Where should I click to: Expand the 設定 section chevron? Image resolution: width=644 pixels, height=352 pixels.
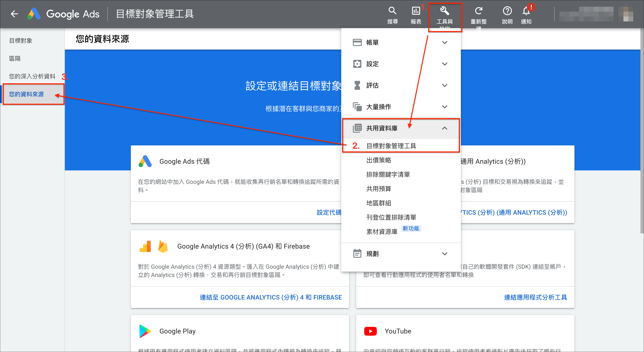(445, 64)
